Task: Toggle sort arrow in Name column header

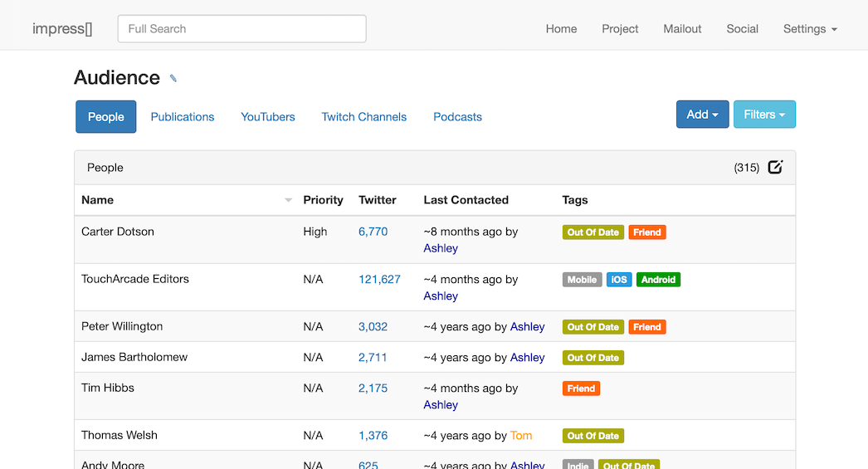Action: point(288,200)
